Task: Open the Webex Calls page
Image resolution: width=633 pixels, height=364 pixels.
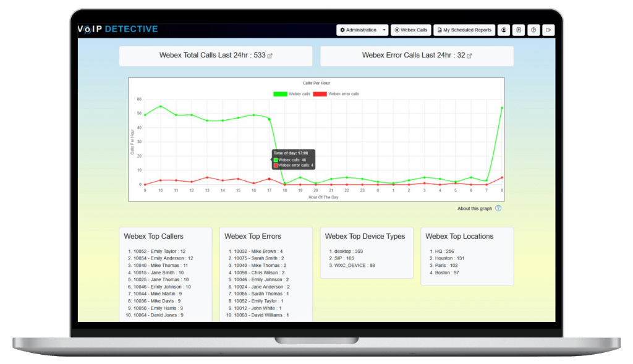Action: [x=410, y=30]
